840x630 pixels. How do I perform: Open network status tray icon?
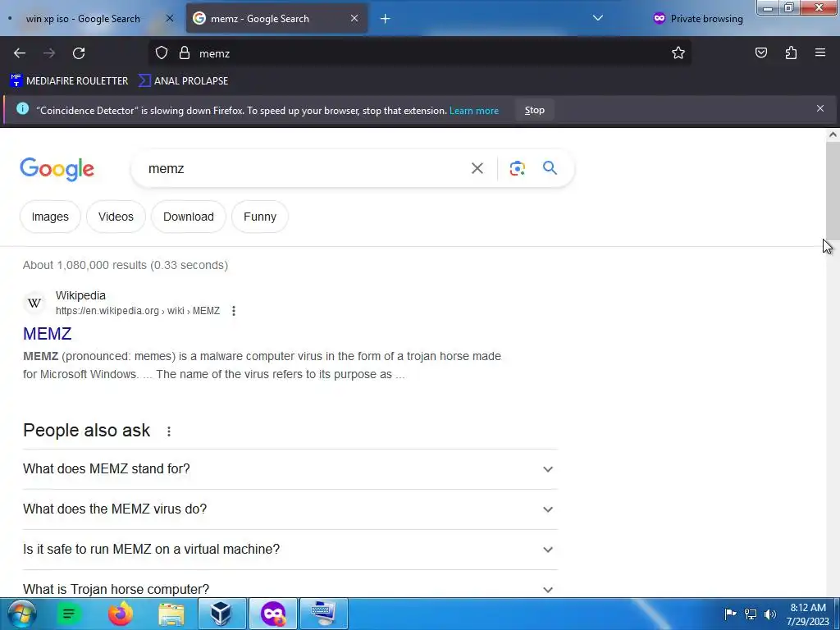(x=751, y=614)
